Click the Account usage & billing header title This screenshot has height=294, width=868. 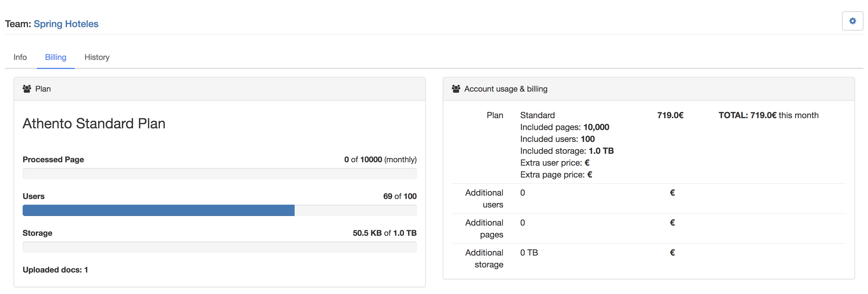506,89
